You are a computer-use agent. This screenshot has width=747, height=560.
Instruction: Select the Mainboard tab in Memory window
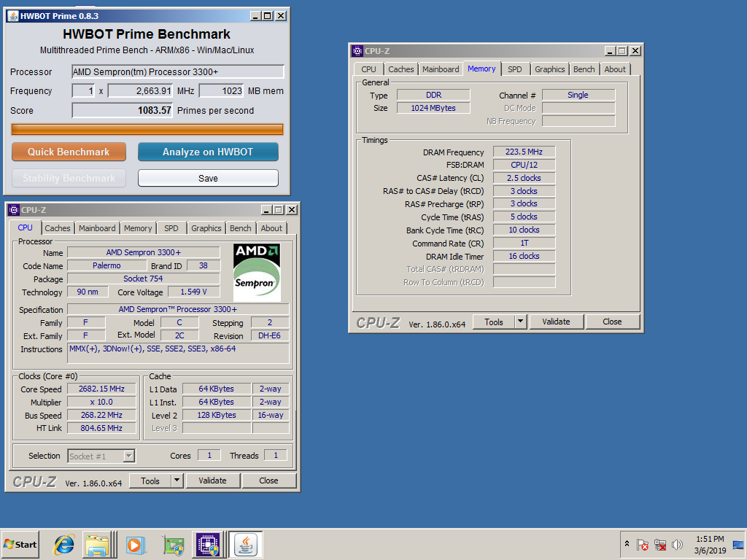point(441,69)
